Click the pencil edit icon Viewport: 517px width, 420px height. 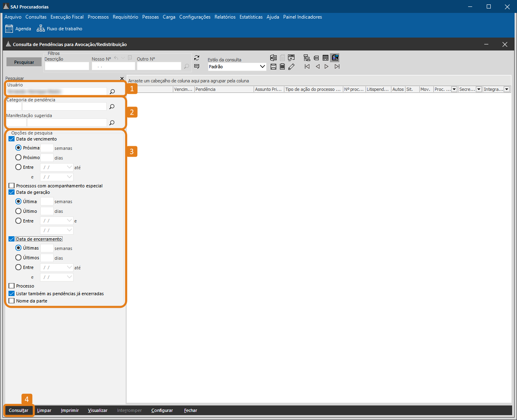pyautogui.click(x=291, y=67)
